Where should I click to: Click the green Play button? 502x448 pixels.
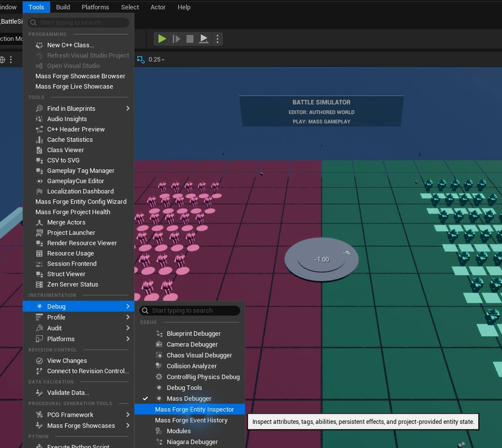click(x=162, y=39)
